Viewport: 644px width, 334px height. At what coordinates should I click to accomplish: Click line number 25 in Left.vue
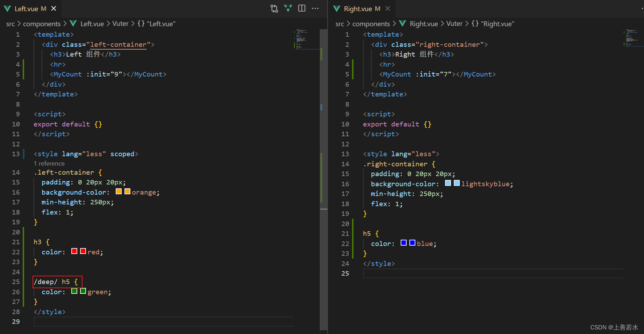coord(16,282)
